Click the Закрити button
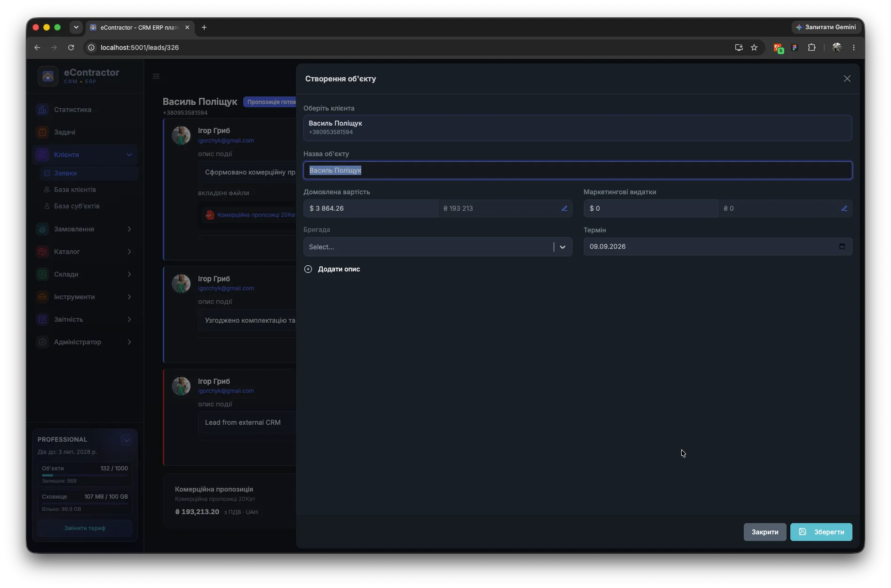The height and width of the screenshot is (588, 891). click(x=764, y=532)
